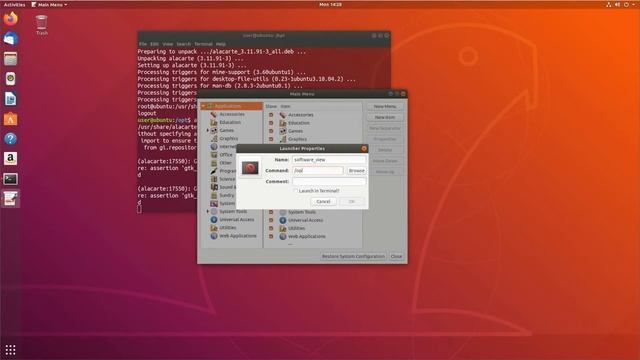Expand the Games tree node arrow

tap(208, 131)
